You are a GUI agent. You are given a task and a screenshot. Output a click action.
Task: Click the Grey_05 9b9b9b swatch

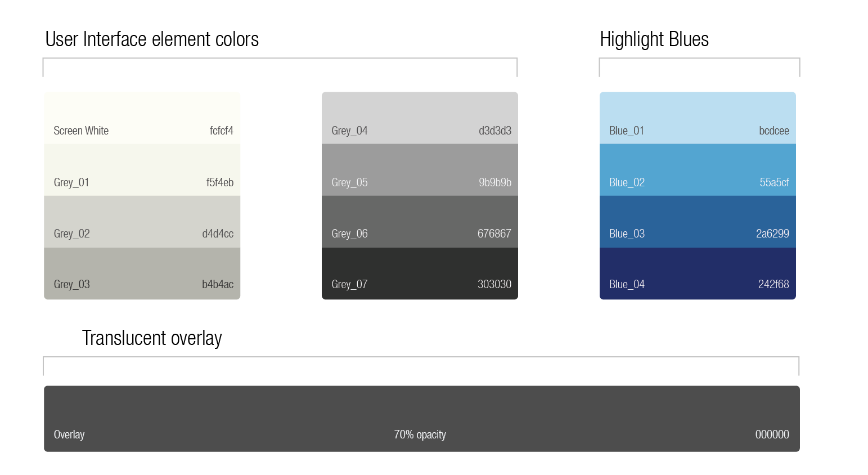(420, 169)
